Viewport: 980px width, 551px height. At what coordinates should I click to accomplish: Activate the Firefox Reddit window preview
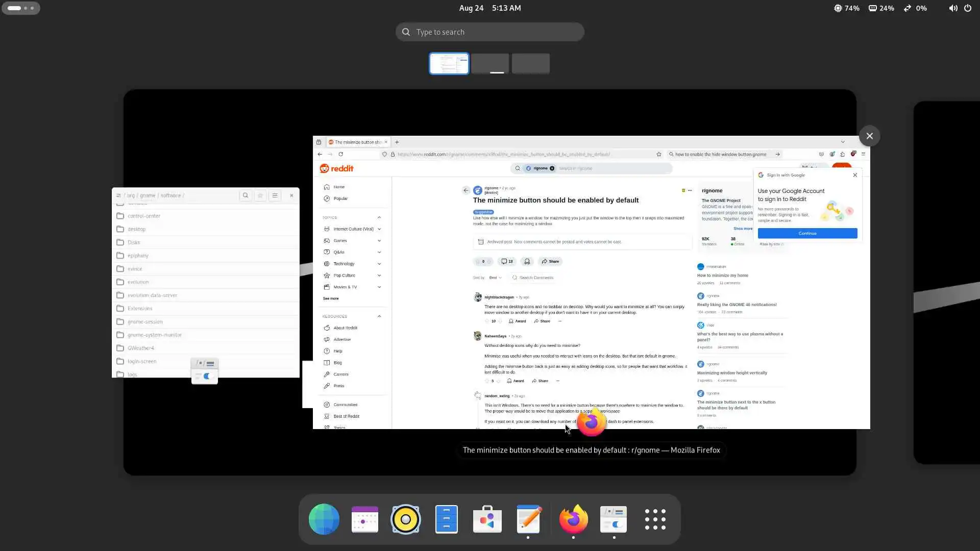[x=591, y=283]
